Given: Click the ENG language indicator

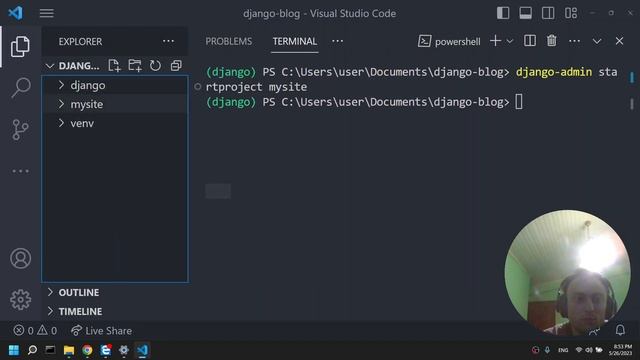Looking at the screenshot, I should (x=563, y=350).
